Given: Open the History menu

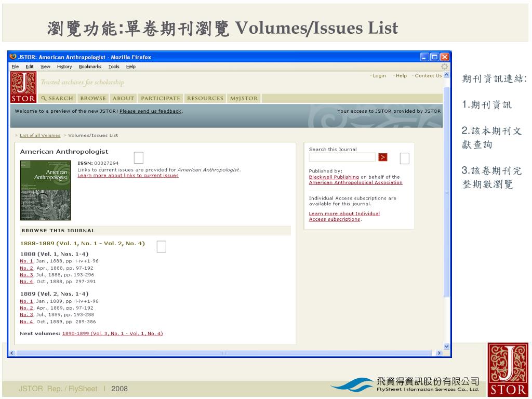Looking at the screenshot, I should tap(64, 66).
